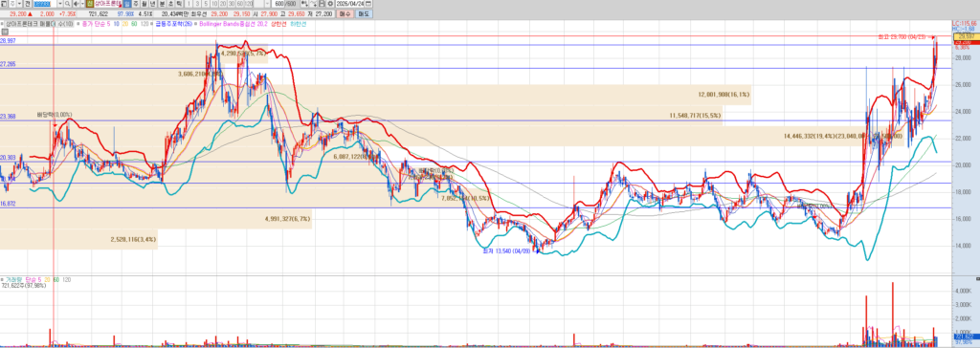Click the 600/600 candle count field
Screen dimensions: 980x348
coord(286,4)
